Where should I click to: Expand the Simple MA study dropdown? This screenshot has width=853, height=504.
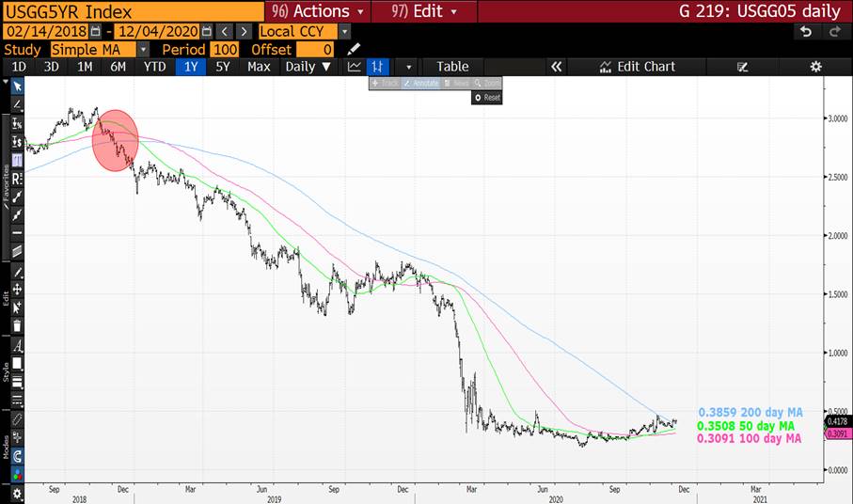143,50
